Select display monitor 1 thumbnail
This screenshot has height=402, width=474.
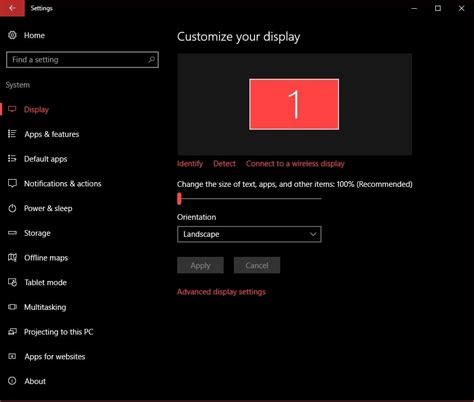(294, 104)
